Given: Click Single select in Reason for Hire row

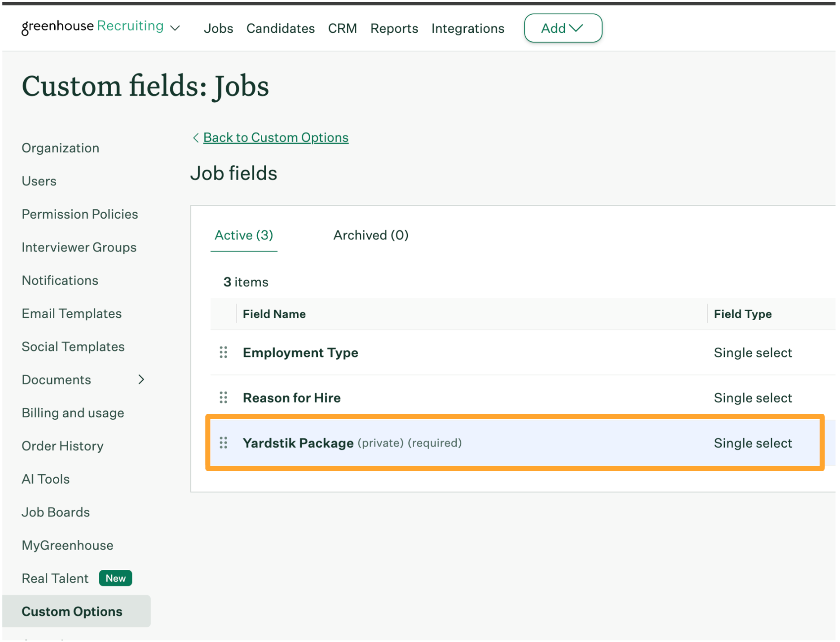Looking at the screenshot, I should tap(753, 398).
